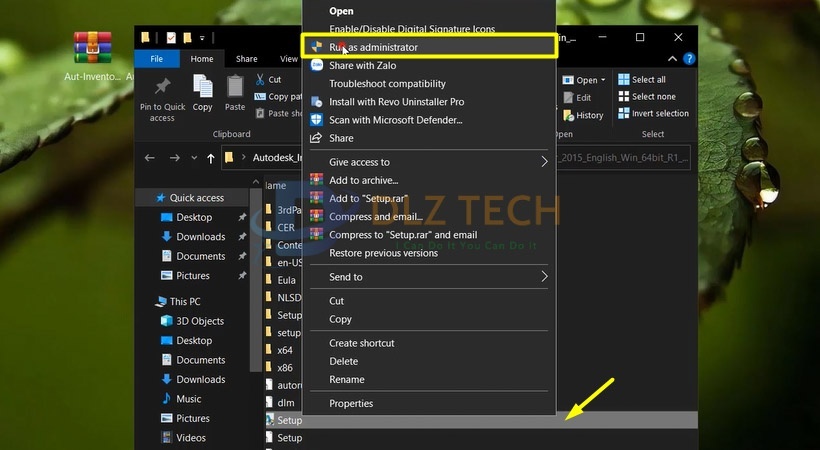This screenshot has height=450, width=820.
Task: Click Copy path button
Action: [x=278, y=96]
